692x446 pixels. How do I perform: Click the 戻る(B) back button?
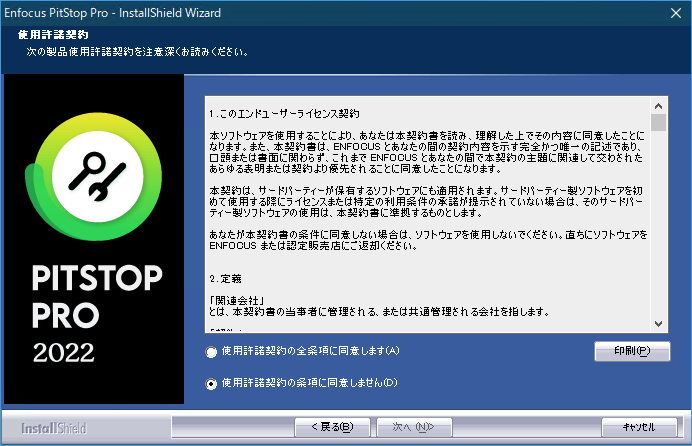tap(332, 427)
